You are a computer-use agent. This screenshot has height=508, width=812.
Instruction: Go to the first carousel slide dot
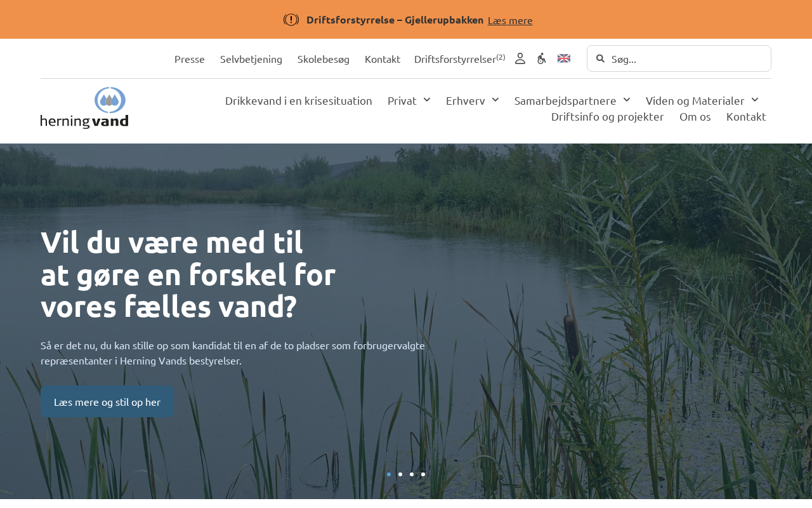point(389,474)
